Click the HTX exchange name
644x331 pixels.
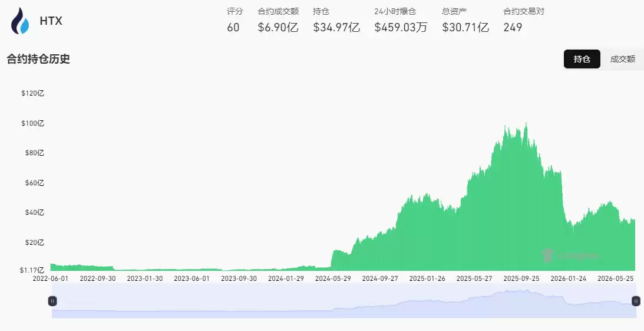51,21
